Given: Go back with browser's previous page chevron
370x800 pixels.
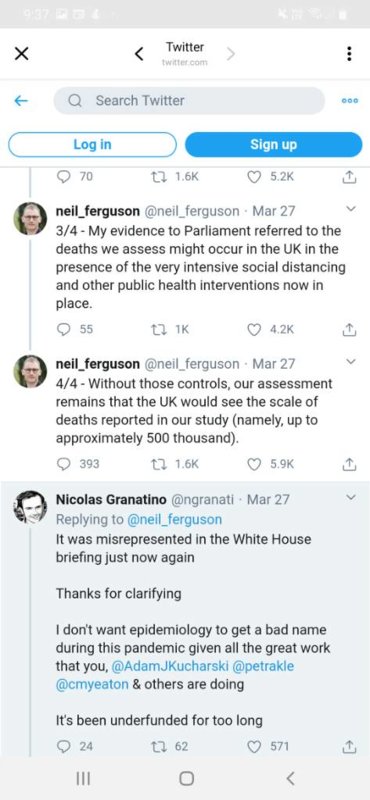Looking at the screenshot, I should point(139,54).
